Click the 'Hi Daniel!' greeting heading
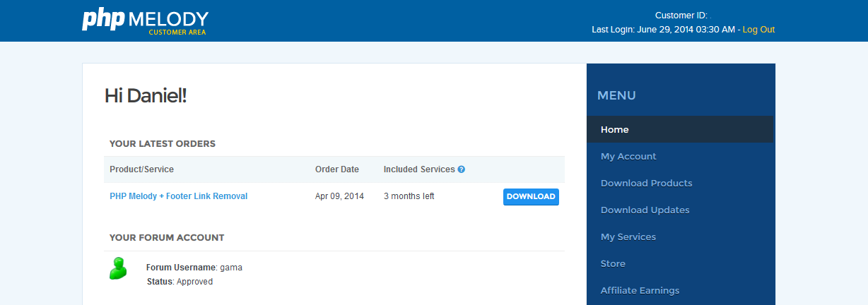 146,96
